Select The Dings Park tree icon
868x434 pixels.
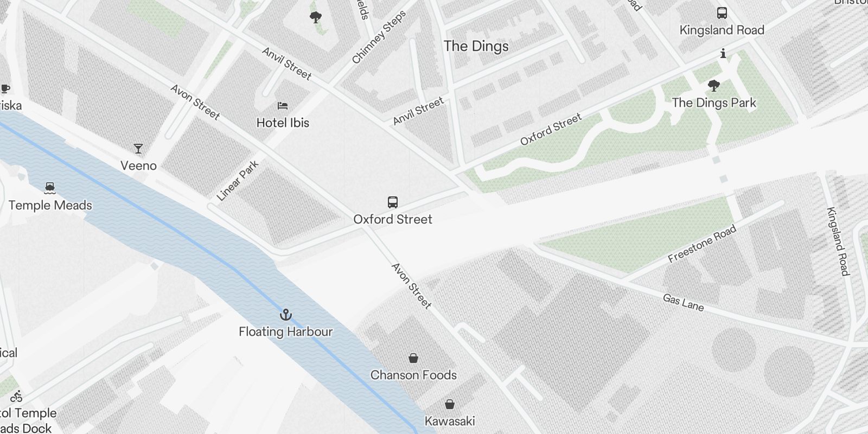714,85
